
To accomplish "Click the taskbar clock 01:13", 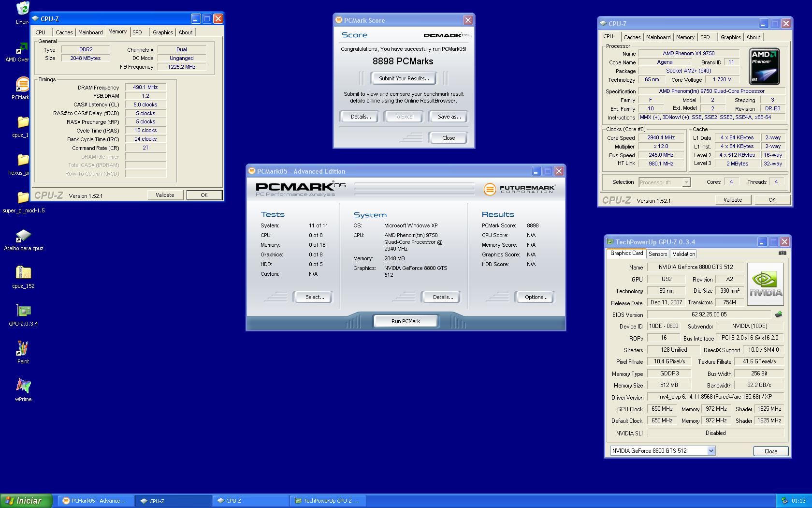I will [798, 501].
